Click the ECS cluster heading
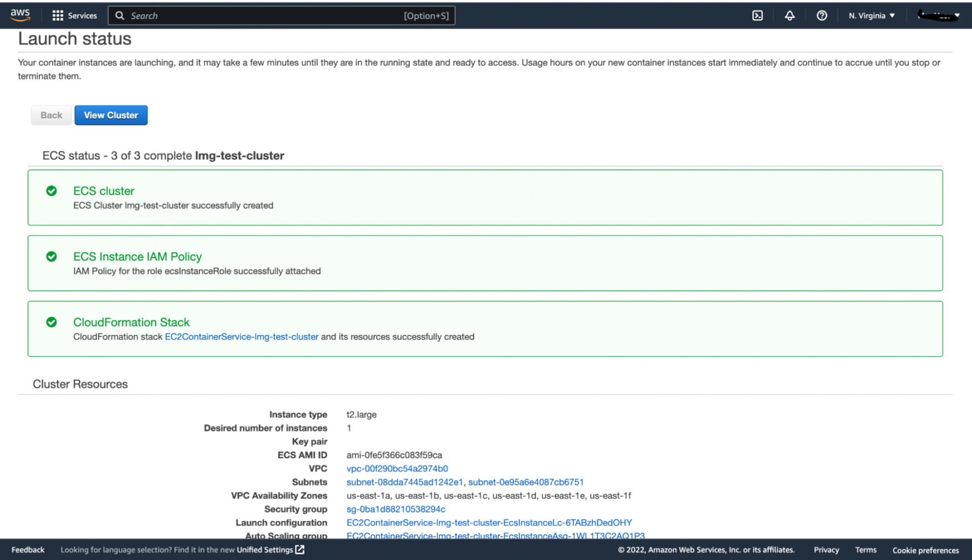 [104, 191]
